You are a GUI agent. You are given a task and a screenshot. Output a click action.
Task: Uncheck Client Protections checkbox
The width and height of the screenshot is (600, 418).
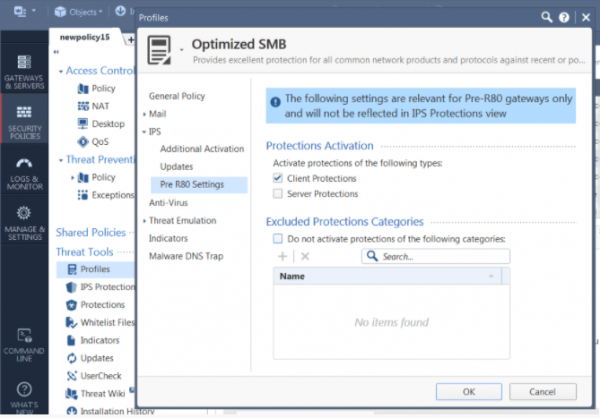(x=279, y=178)
